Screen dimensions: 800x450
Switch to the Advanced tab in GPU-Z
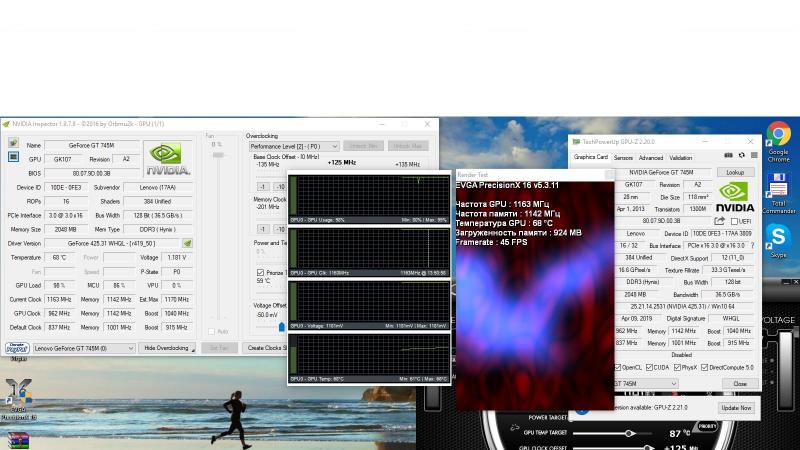[651, 158]
